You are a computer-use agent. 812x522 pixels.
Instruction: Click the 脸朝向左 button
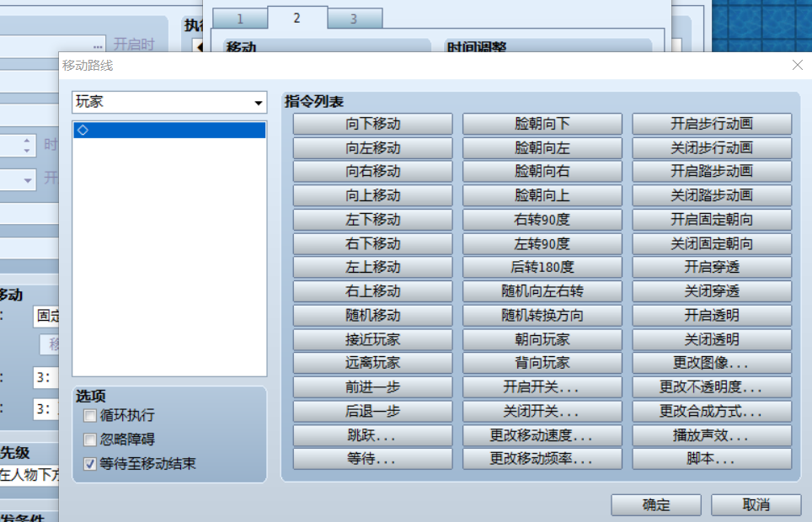click(x=542, y=148)
